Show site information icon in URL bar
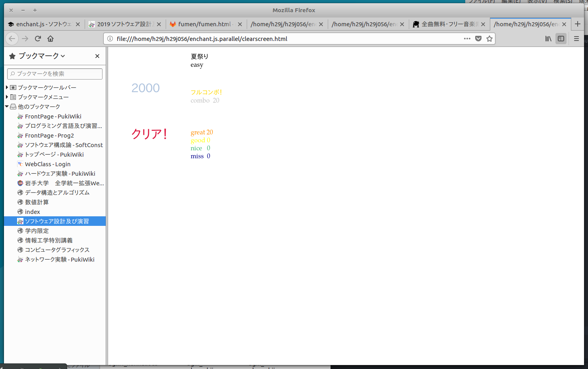Viewport: 588px width, 369px height. point(110,39)
